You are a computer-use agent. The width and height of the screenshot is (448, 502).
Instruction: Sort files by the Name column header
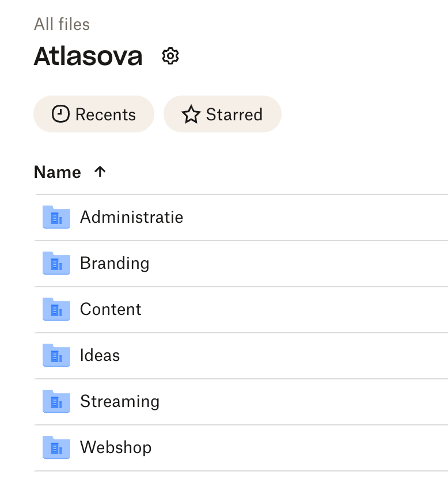(58, 172)
